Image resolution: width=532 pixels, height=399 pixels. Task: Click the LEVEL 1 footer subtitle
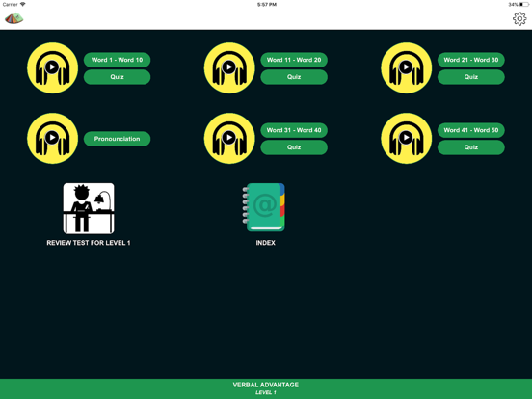(x=266, y=393)
